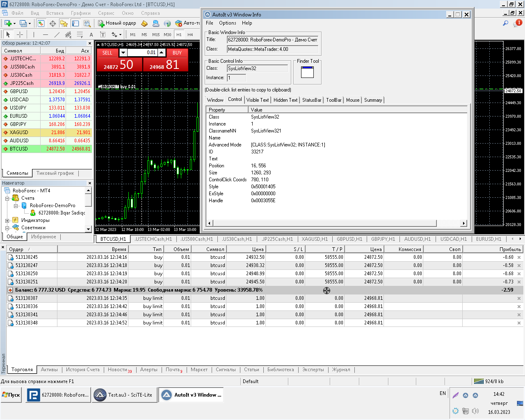Switch chart to H4 timeframe
Viewport: 525px width, 420px height.
pos(190,34)
